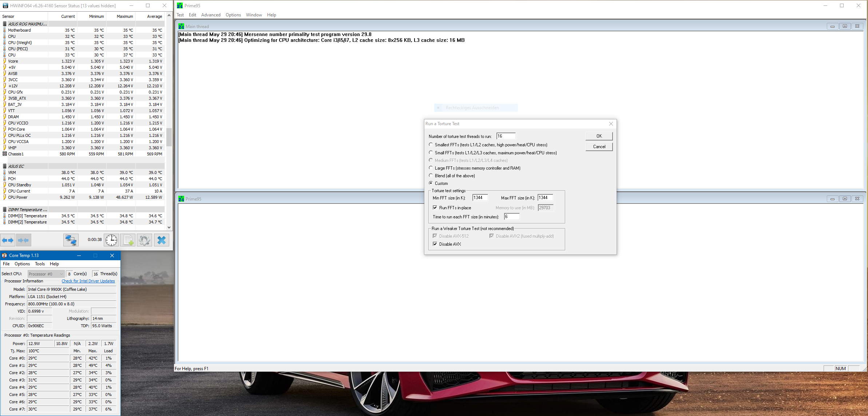Select the Blend (all of the above) option

tap(431, 175)
